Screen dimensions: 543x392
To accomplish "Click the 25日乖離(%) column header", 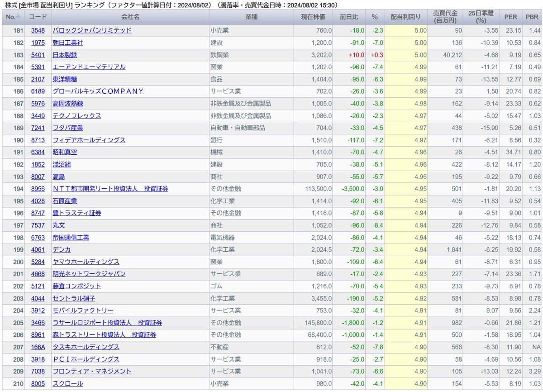I will [482, 17].
